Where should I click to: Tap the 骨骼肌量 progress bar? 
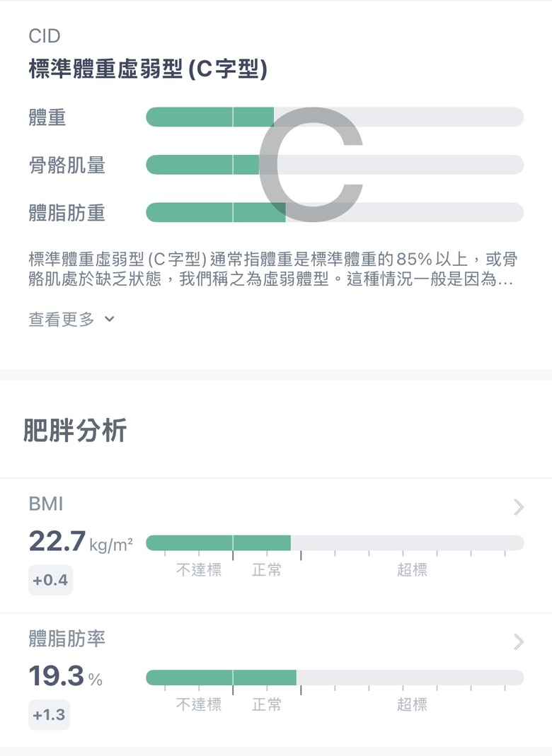coord(334,164)
